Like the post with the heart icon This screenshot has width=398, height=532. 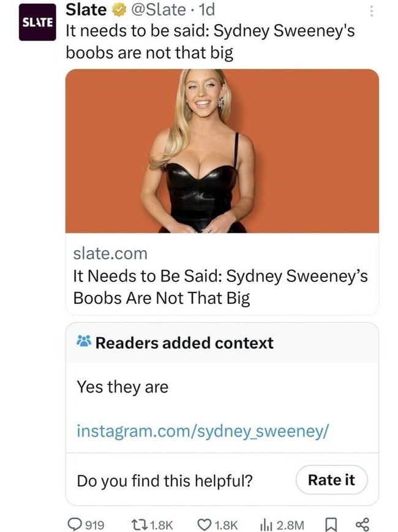(x=205, y=525)
